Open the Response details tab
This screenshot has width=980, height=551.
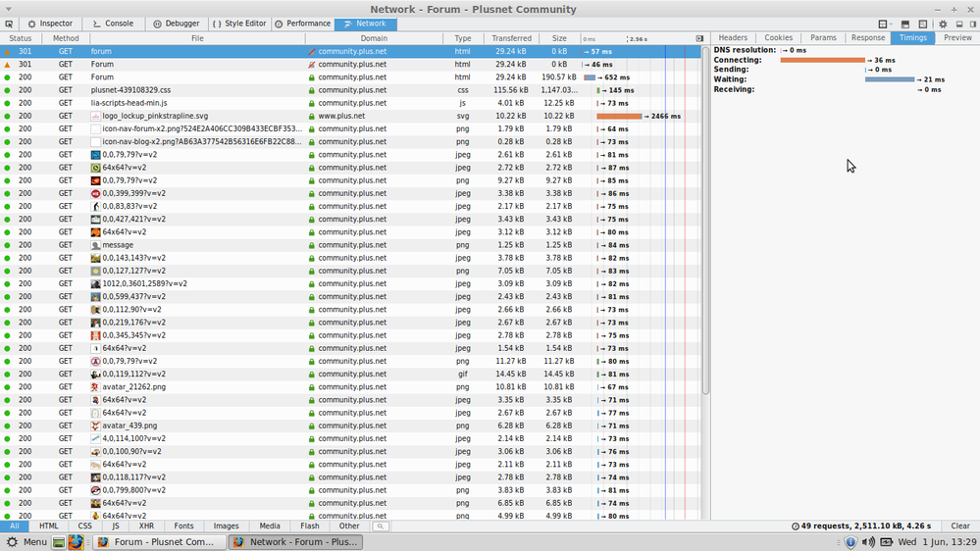coord(867,38)
